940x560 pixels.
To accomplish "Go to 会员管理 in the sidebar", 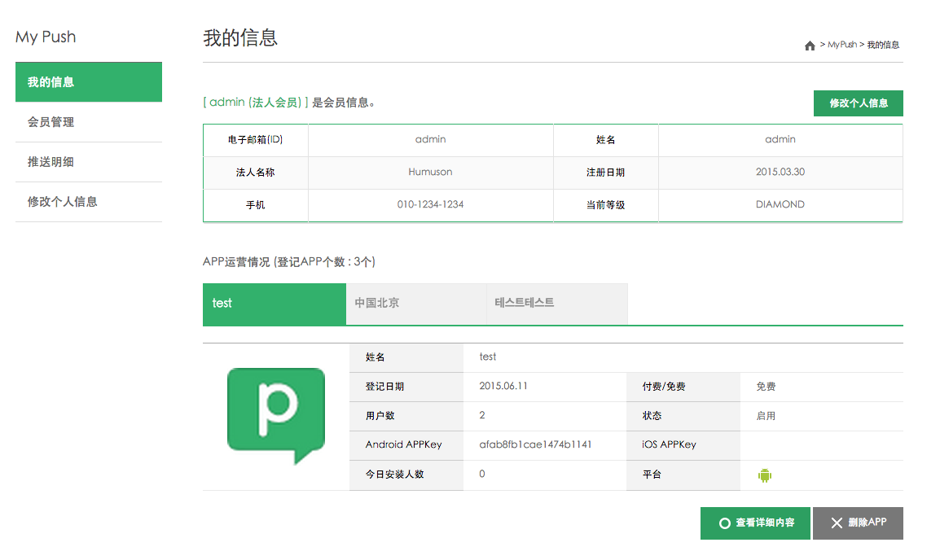I will (x=89, y=122).
